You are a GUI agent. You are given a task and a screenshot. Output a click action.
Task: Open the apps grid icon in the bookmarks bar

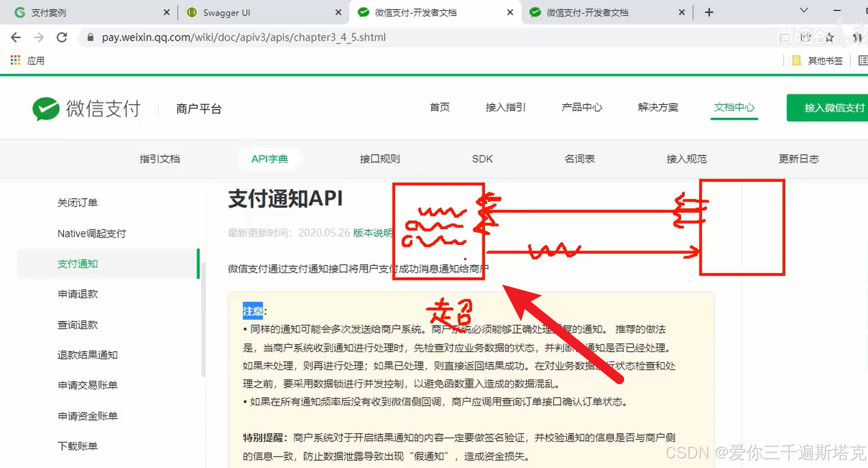pos(15,60)
